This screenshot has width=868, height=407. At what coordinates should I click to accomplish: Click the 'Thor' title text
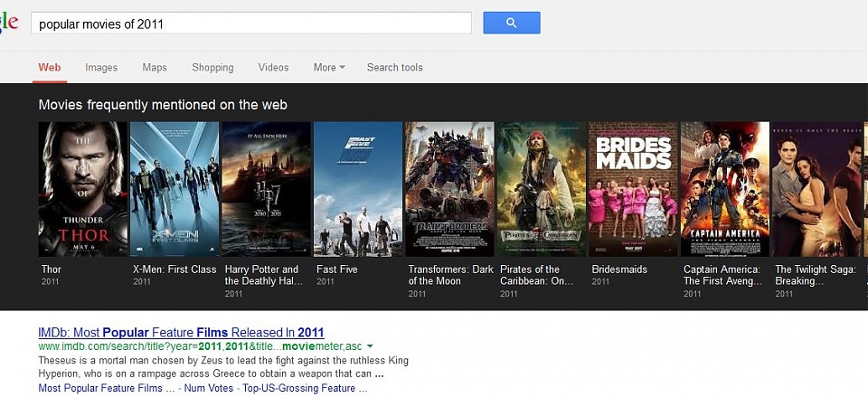pyautogui.click(x=51, y=270)
